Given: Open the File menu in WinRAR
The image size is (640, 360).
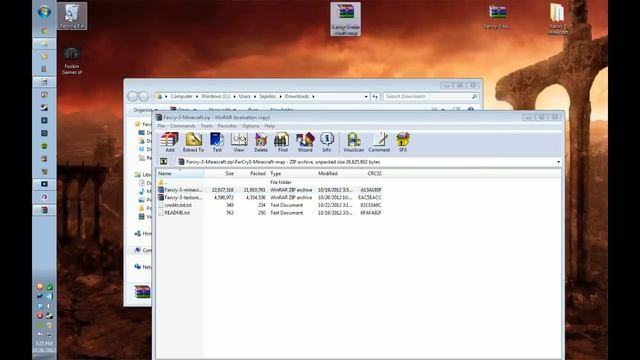Looking at the screenshot, I should pyautogui.click(x=161, y=126).
